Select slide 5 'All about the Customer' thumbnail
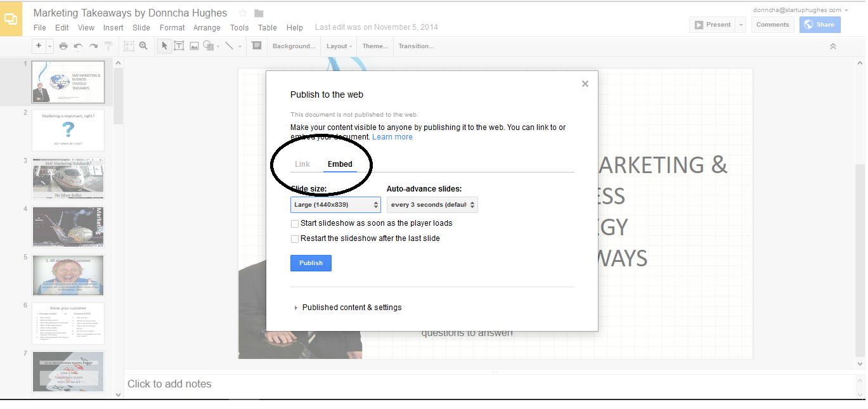 pos(68,275)
